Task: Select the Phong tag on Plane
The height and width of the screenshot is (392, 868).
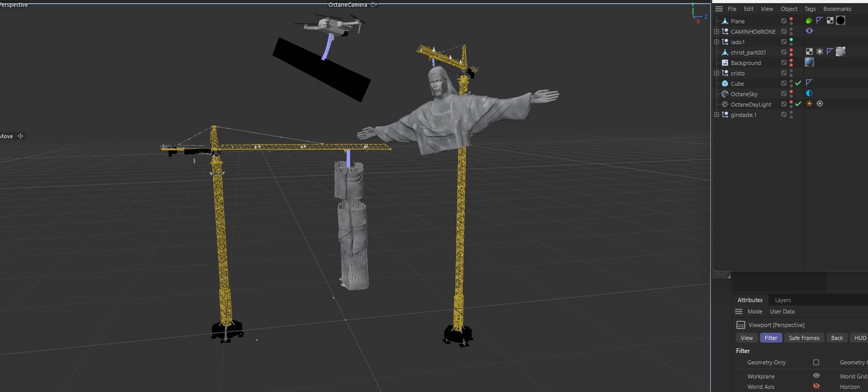Action: (x=819, y=21)
